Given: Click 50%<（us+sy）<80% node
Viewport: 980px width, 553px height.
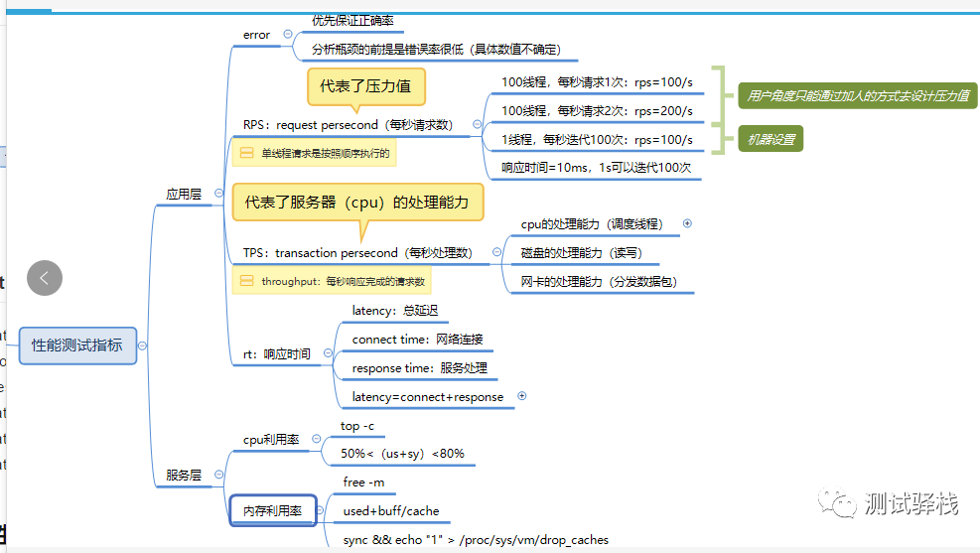Looking at the screenshot, I should click(402, 454).
